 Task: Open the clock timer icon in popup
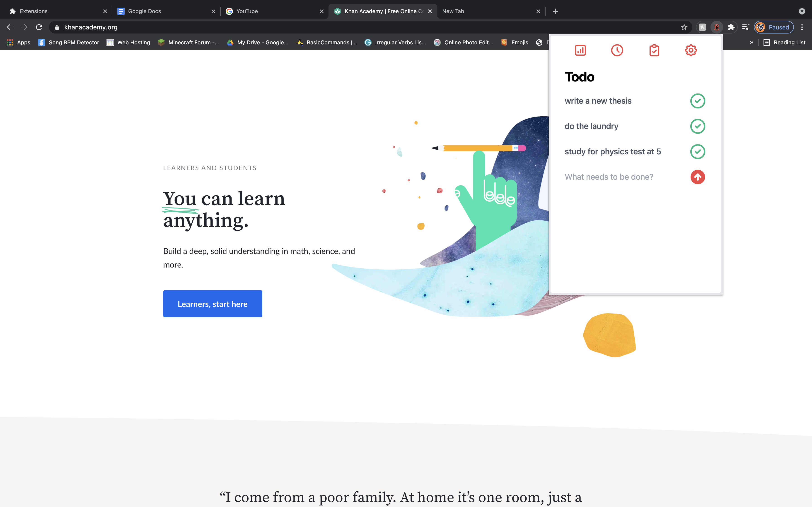click(617, 50)
